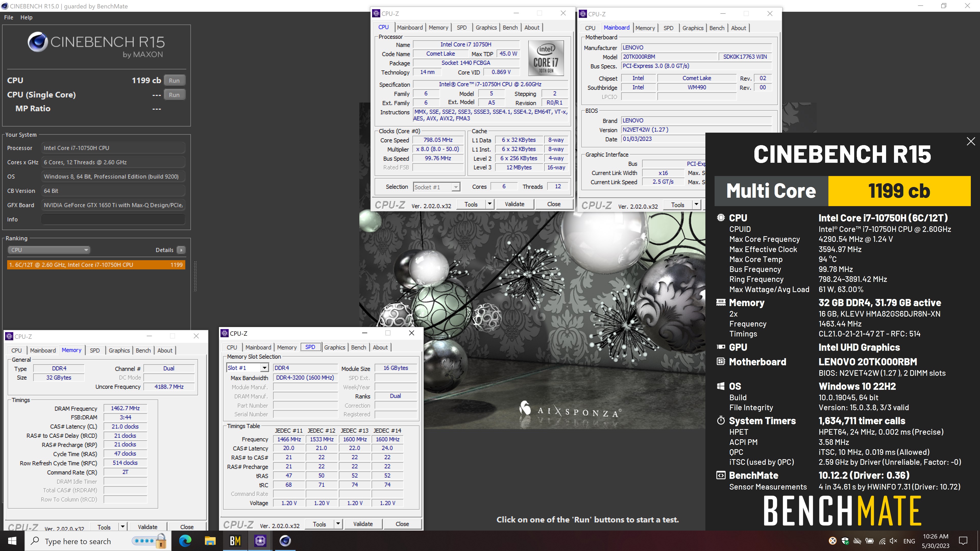This screenshot has height=551, width=980.
Task: Switch to Bench tab in CPU tab window
Action: [510, 27]
